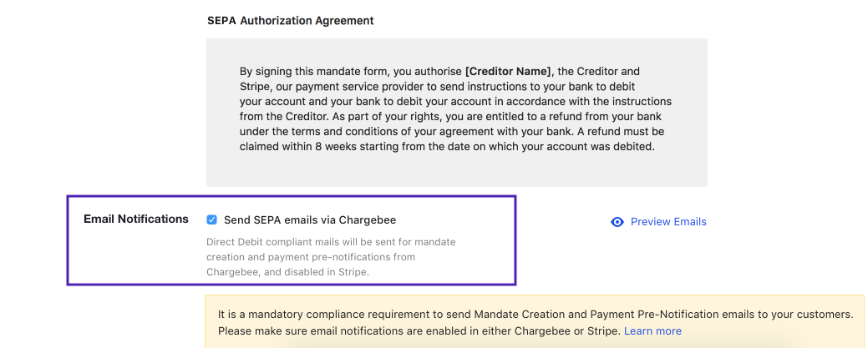868x348 pixels.
Task: Click the gray mandate agreement text box
Action: (x=456, y=167)
